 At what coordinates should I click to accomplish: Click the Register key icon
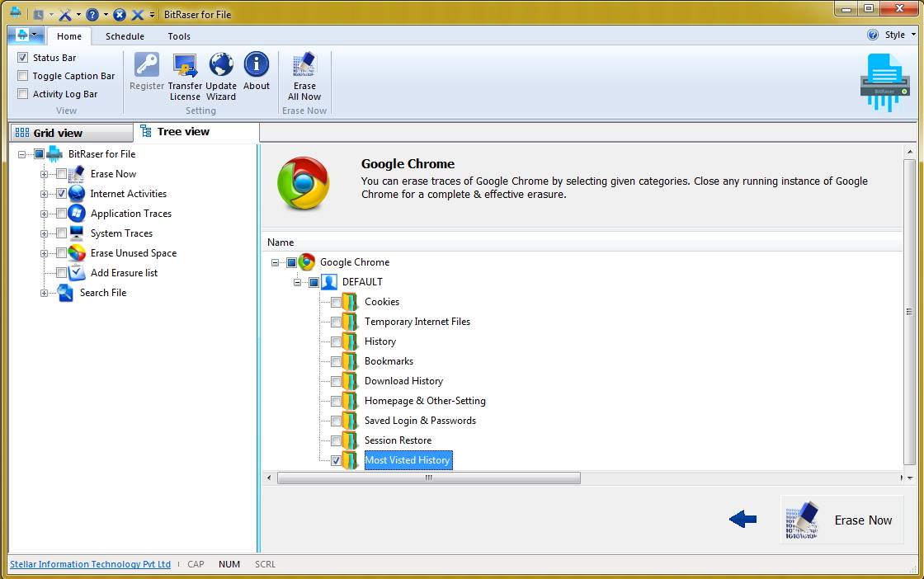click(147, 64)
